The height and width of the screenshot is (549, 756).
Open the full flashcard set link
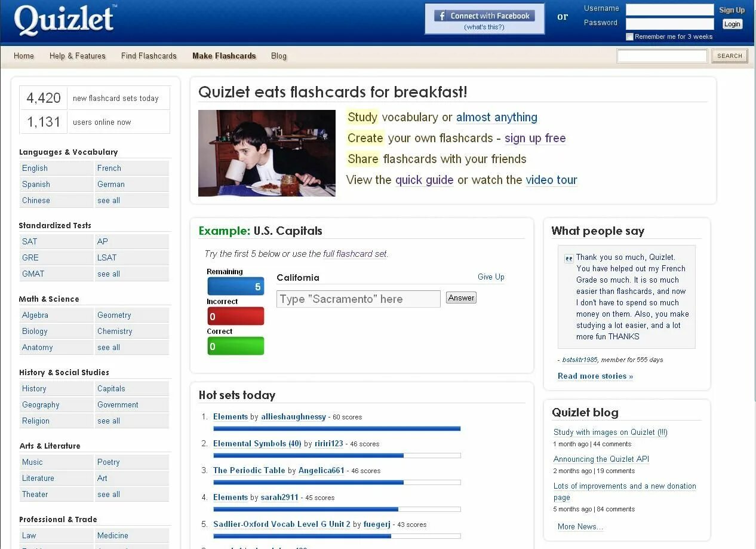point(355,254)
